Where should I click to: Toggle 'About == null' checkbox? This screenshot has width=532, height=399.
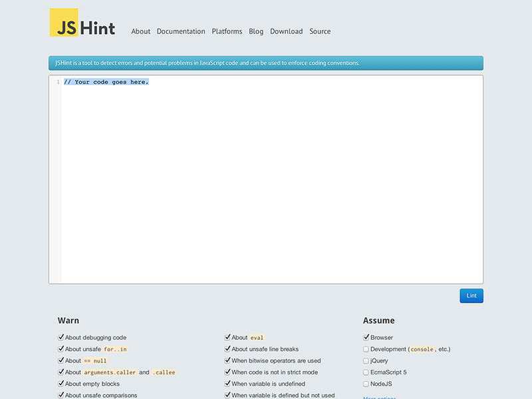tap(61, 360)
